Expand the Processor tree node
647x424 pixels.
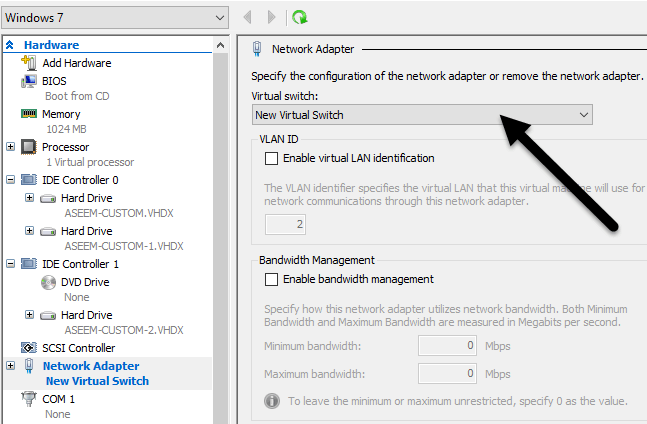[x=10, y=147]
